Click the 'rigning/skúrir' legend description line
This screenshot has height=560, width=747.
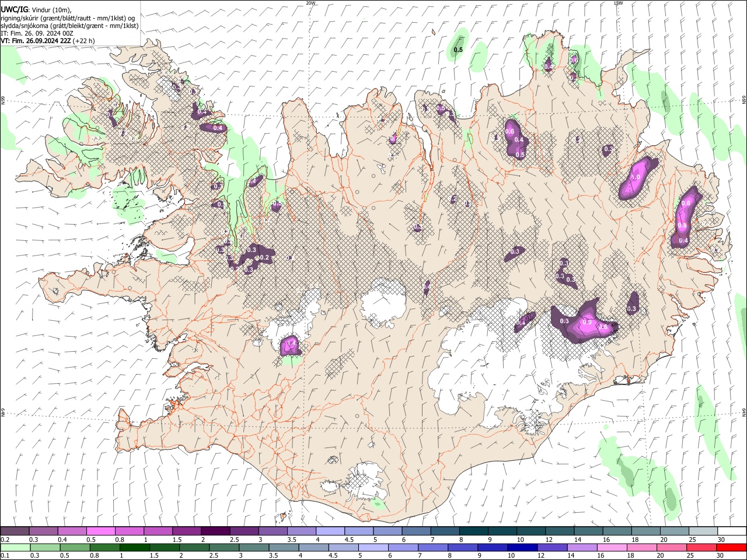coord(68,17)
